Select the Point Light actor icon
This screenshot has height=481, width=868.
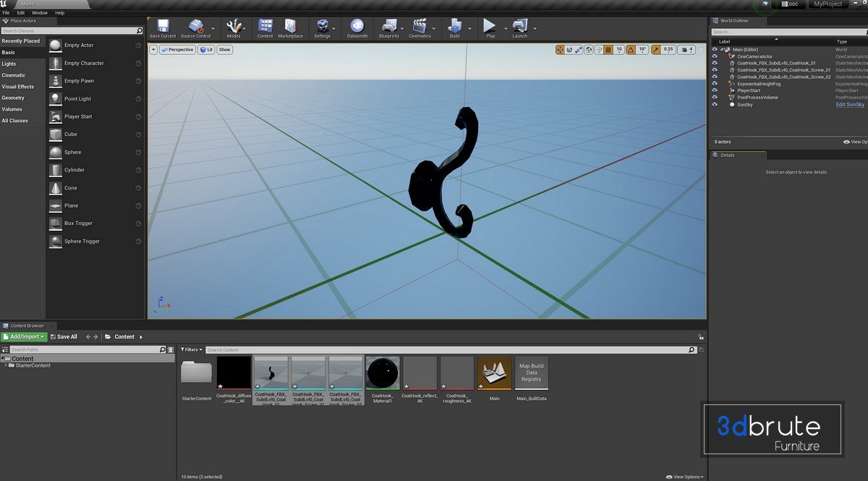(56, 99)
